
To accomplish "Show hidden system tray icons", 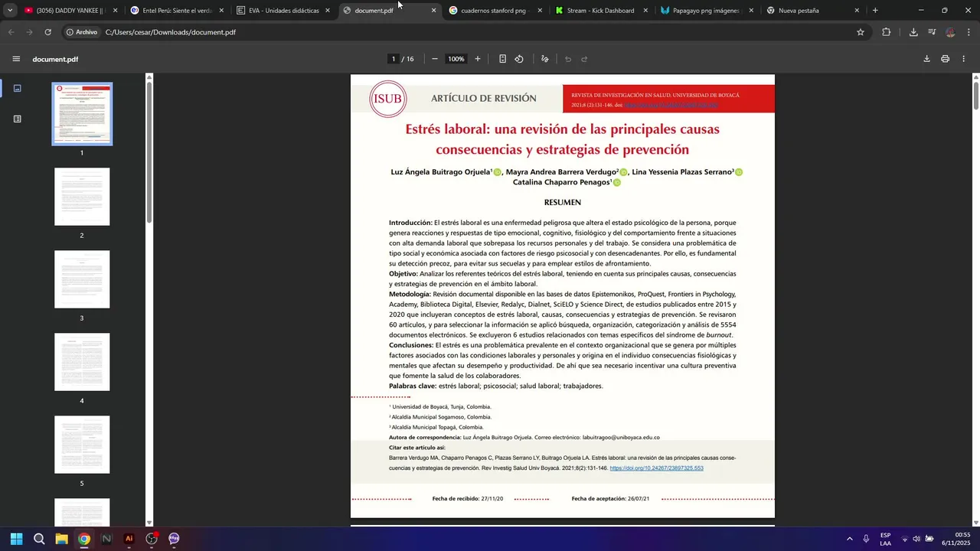I will (x=849, y=539).
